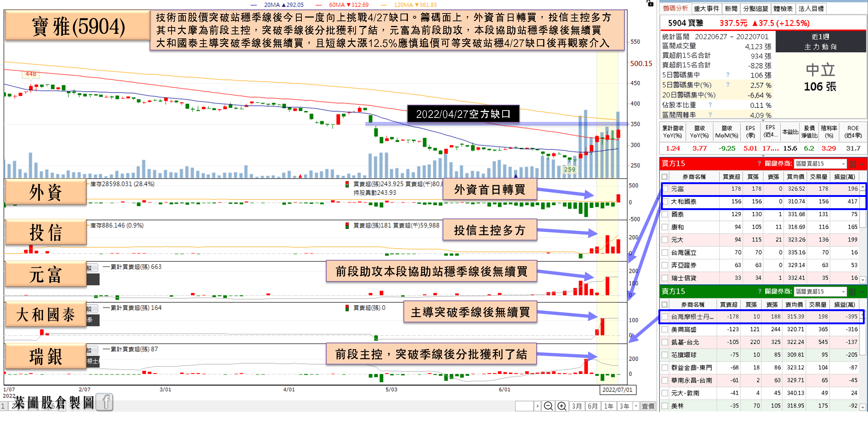Click the date input field below chart

point(525,406)
